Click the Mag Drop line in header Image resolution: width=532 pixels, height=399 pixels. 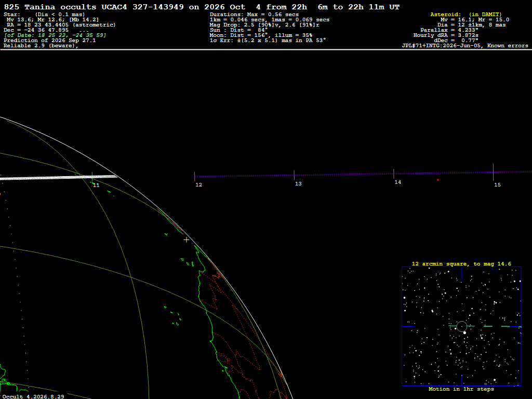click(264, 25)
